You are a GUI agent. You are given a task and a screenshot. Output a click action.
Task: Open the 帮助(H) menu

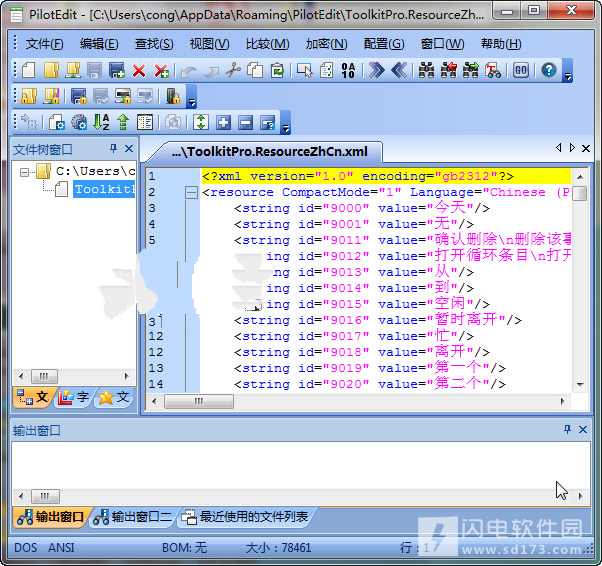(x=501, y=44)
